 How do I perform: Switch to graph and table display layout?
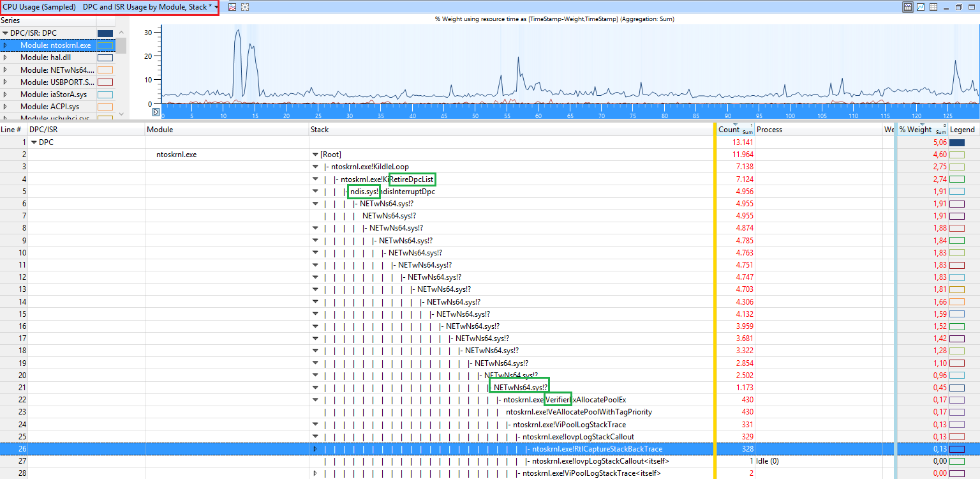click(908, 7)
